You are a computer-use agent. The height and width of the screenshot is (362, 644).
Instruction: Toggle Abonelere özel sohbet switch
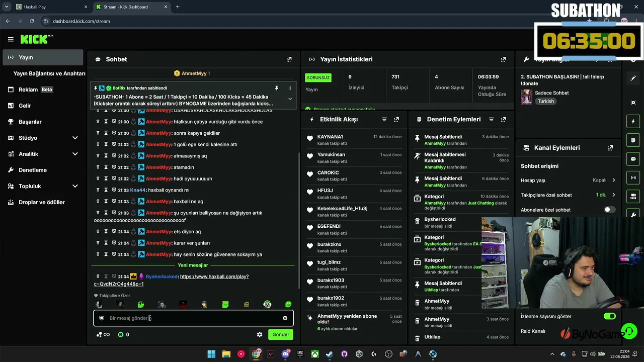[609, 210]
